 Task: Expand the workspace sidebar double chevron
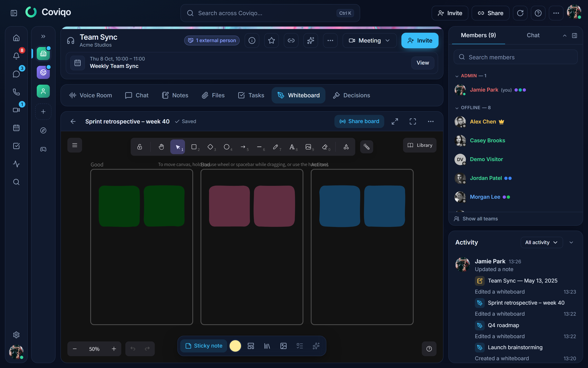pyautogui.click(x=43, y=37)
